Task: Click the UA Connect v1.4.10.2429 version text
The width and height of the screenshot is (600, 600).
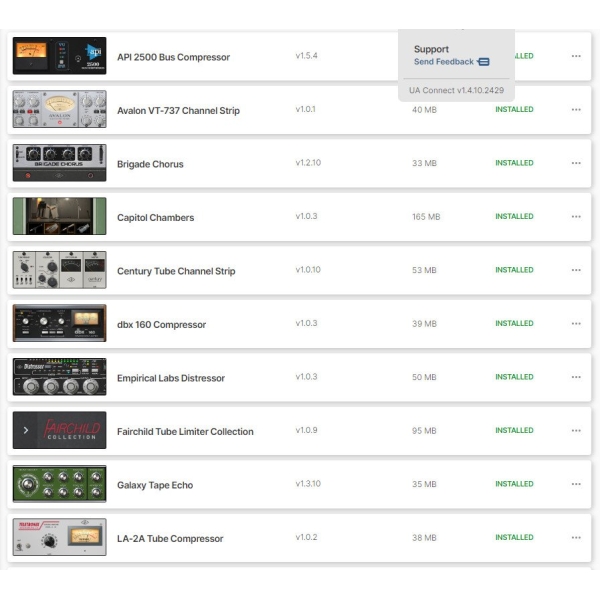Action: (456, 90)
